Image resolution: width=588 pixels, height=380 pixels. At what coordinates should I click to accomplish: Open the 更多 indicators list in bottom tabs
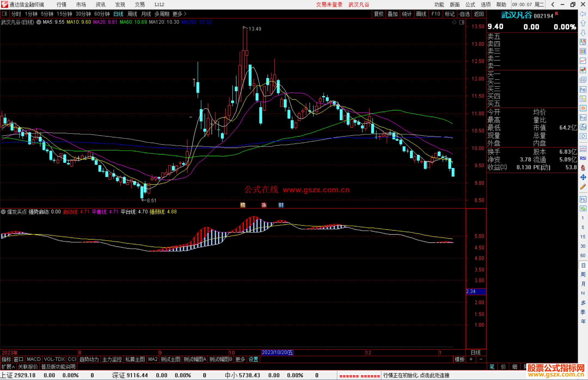240,359
